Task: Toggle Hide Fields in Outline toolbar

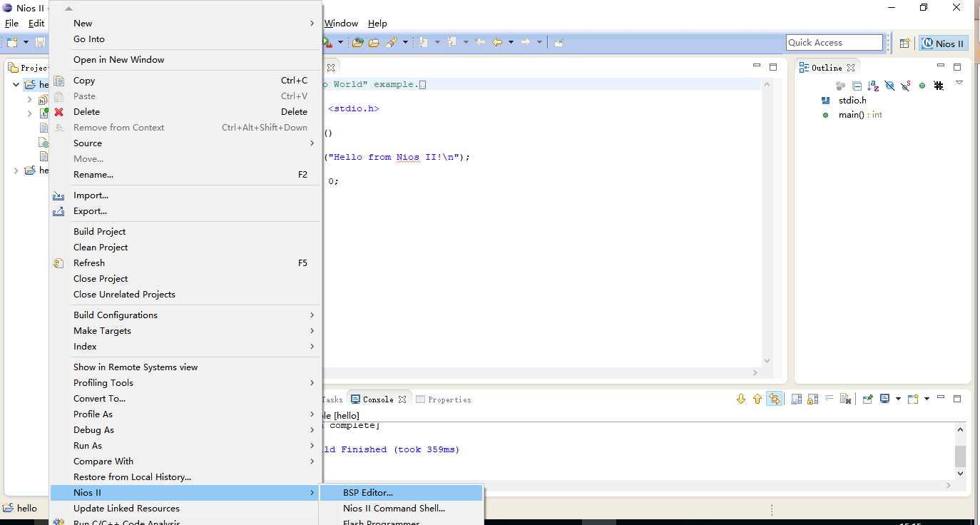Action: click(x=889, y=86)
